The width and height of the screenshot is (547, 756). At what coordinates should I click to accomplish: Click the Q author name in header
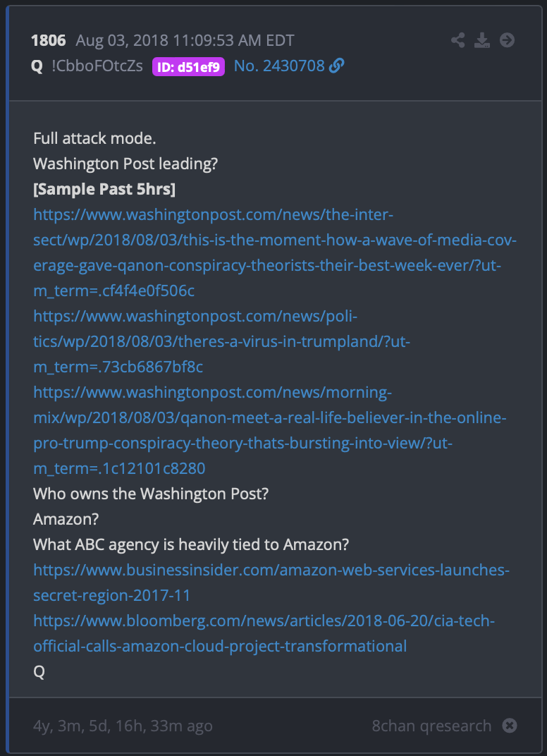(37, 66)
